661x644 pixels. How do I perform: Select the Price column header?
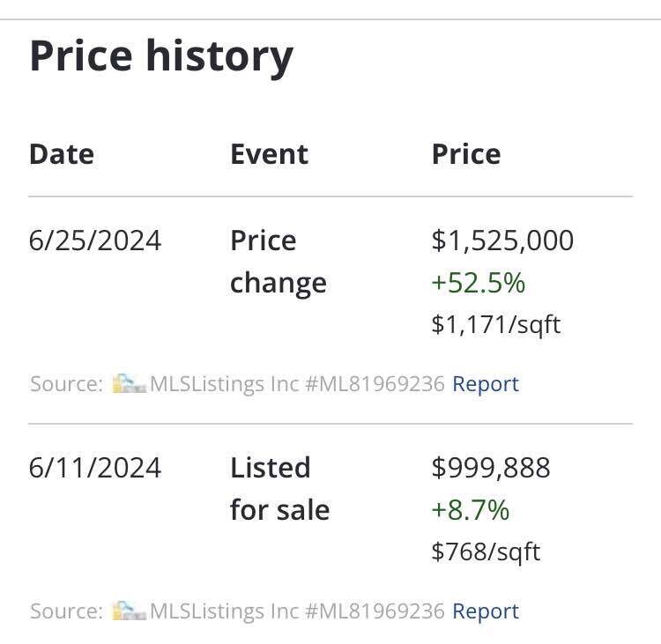(466, 154)
